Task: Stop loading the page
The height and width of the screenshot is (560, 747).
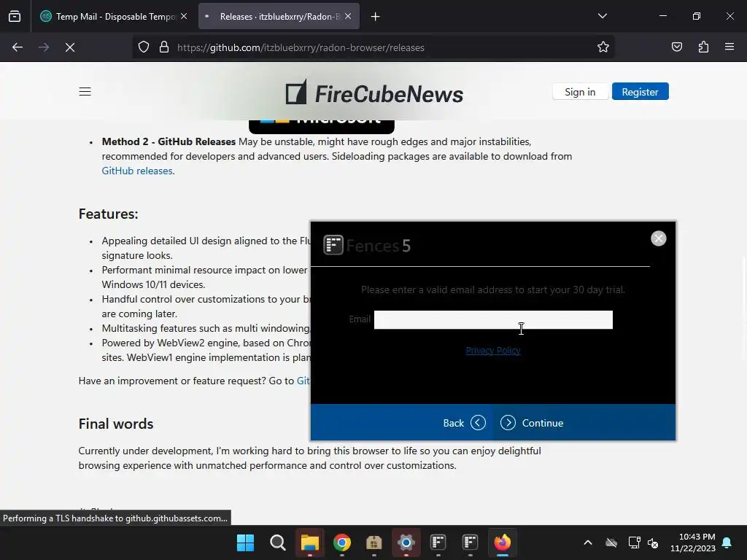Action: pos(70,47)
